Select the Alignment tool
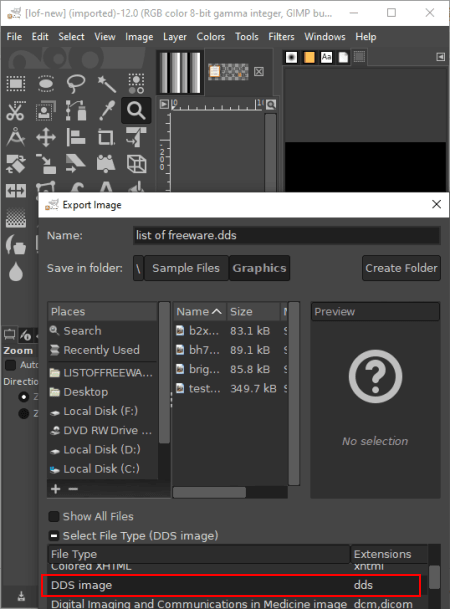 pyautogui.click(x=76, y=137)
